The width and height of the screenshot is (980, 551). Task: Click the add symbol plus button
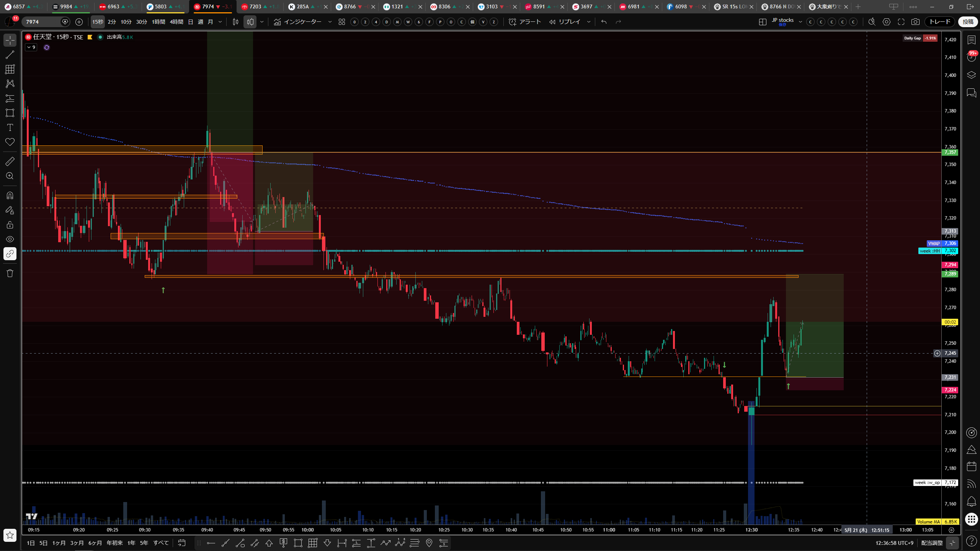coord(79,22)
